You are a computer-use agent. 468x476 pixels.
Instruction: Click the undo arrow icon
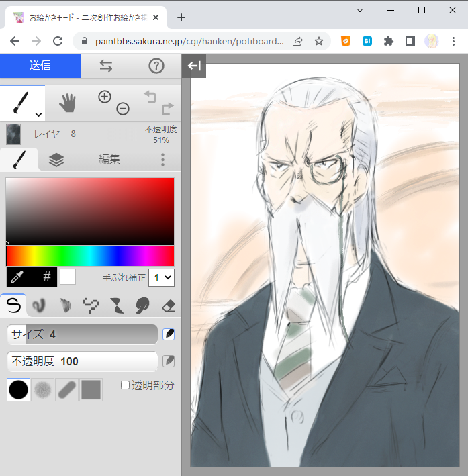point(150,97)
